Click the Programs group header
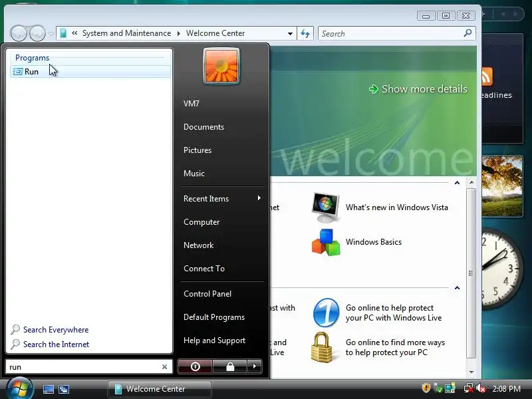The height and width of the screenshot is (399, 532). pyautogui.click(x=32, y=58)
